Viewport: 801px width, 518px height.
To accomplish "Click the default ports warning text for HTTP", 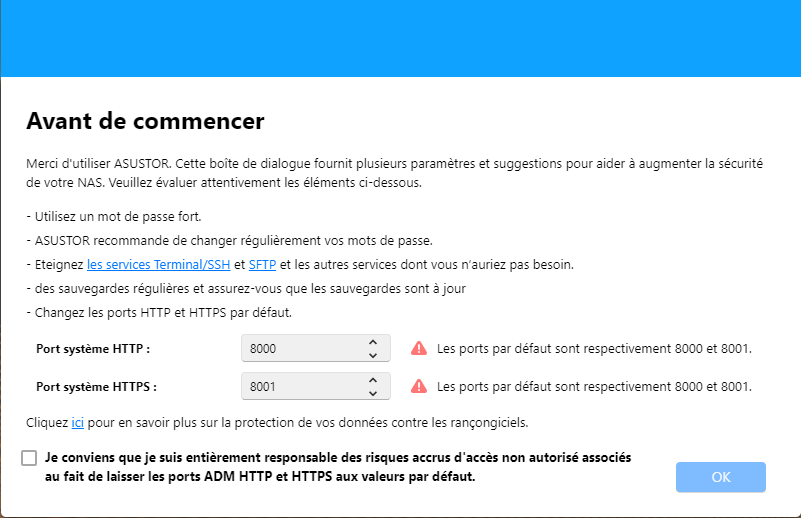I will click(x=594, y=348).
